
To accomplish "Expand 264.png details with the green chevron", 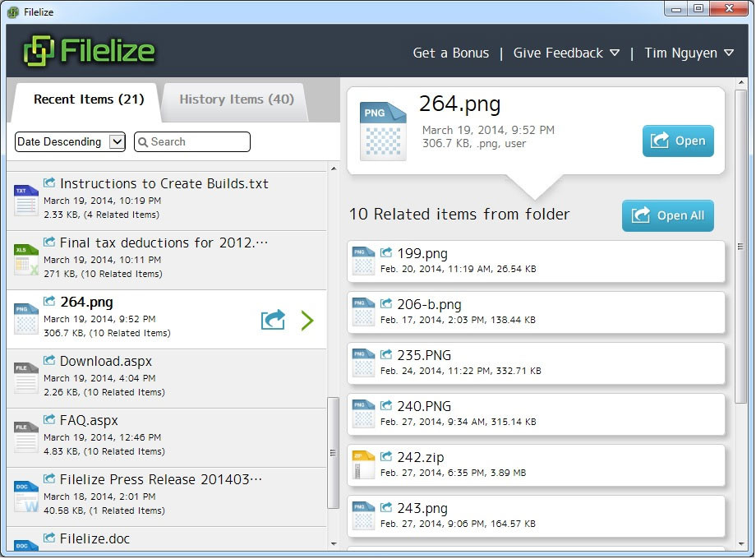I will tap(307, 321).
